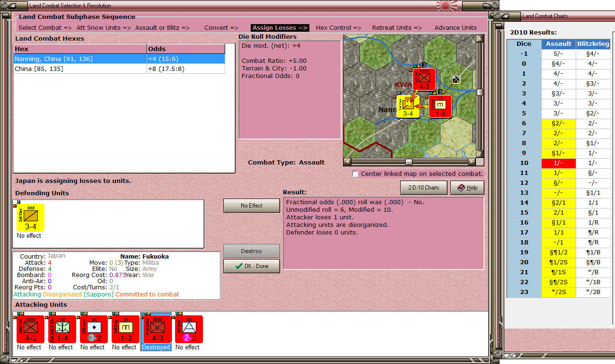Click the Convert subphase step

[x=221, y=28]
